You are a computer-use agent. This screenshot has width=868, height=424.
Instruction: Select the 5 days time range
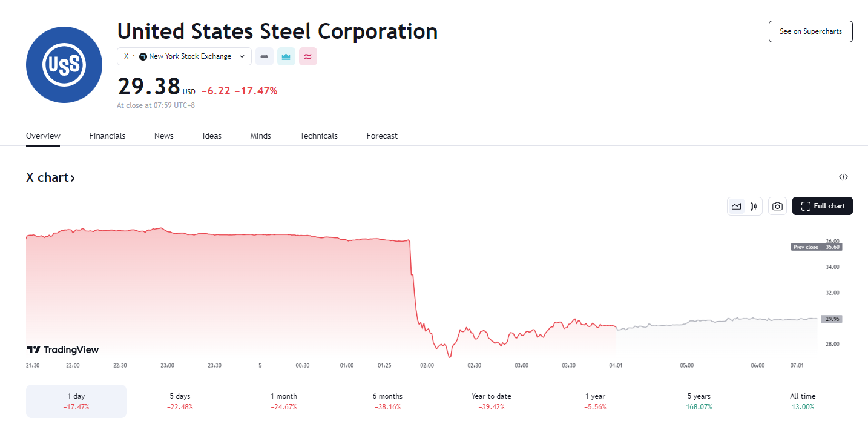180,401
